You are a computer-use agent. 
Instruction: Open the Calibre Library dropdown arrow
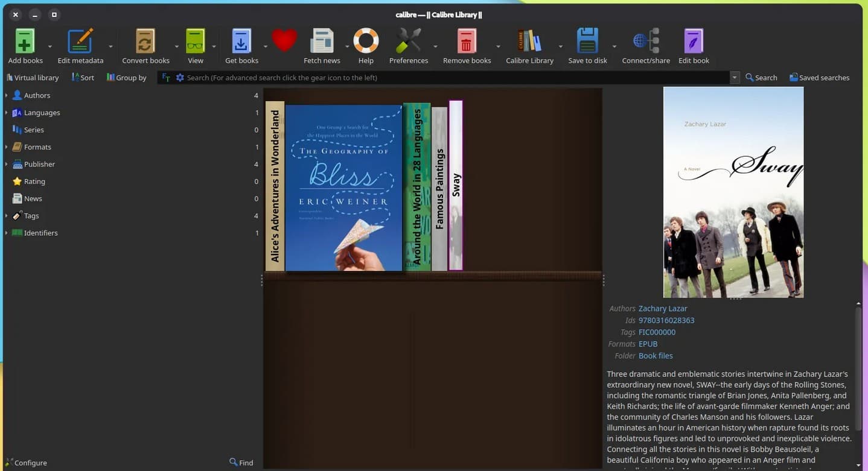560,46
